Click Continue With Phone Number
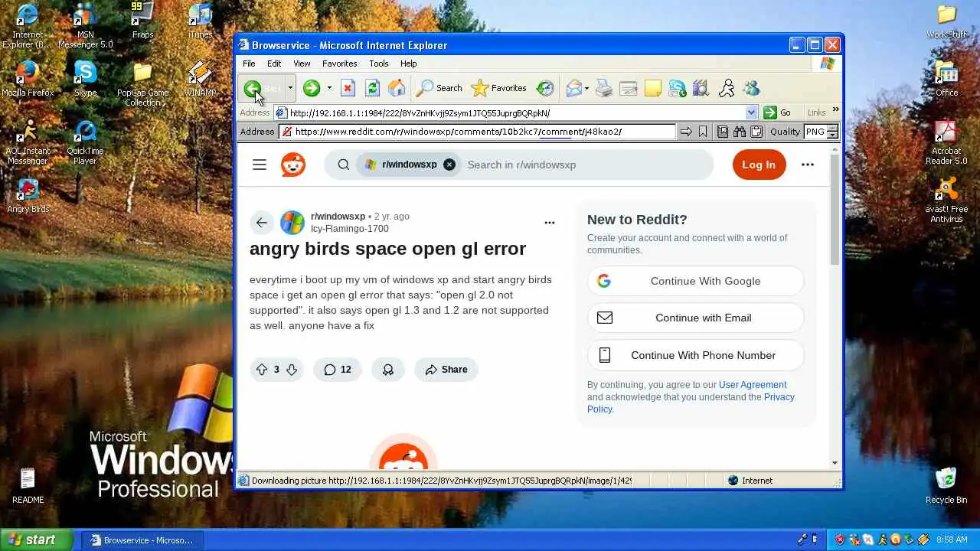980x551 pixels. pyautogui.click(x=695, y=355)
